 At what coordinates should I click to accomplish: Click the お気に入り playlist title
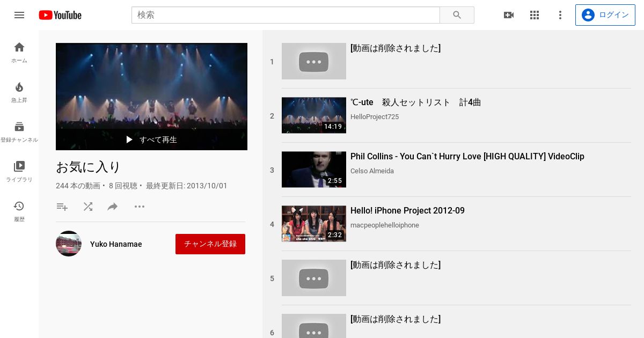tap(88, 167)
